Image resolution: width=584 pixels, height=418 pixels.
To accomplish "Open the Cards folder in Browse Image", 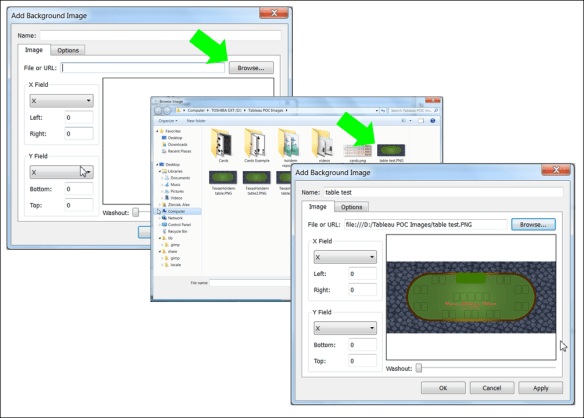I will tap(223, 145).
